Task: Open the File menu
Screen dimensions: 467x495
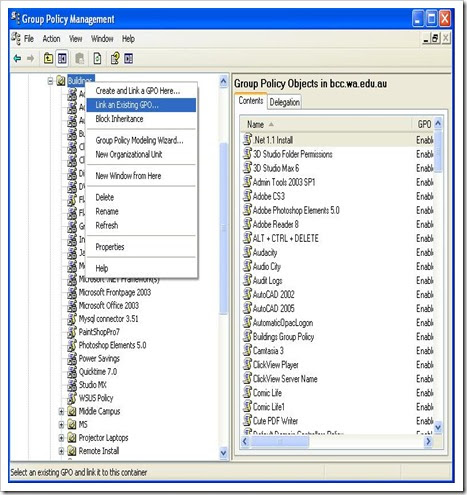Action: coord(29,39)
